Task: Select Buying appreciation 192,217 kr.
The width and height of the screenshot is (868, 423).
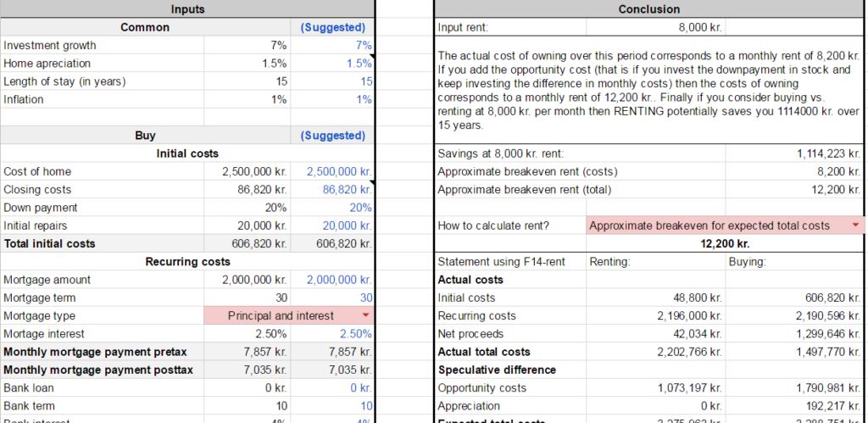Action: click(x=794, y=406)
